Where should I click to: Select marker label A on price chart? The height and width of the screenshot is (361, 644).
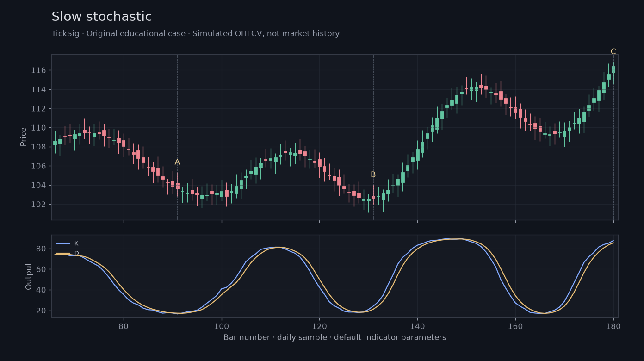click(177, 162)
